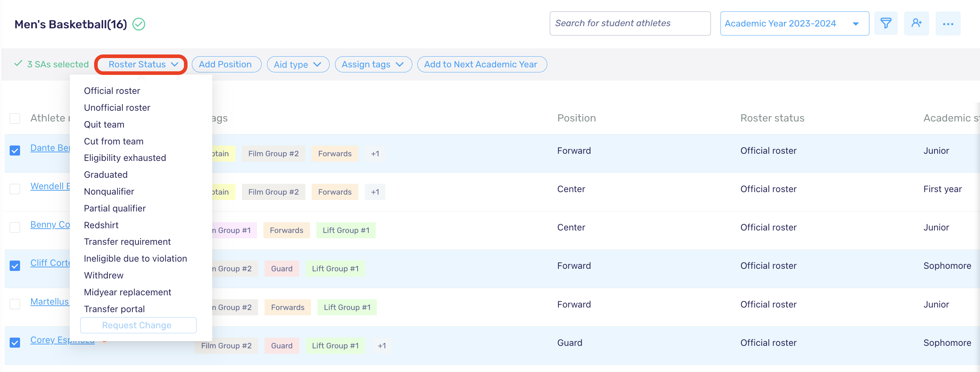
Task: Click the Add Position button
Action: [226, 65]
